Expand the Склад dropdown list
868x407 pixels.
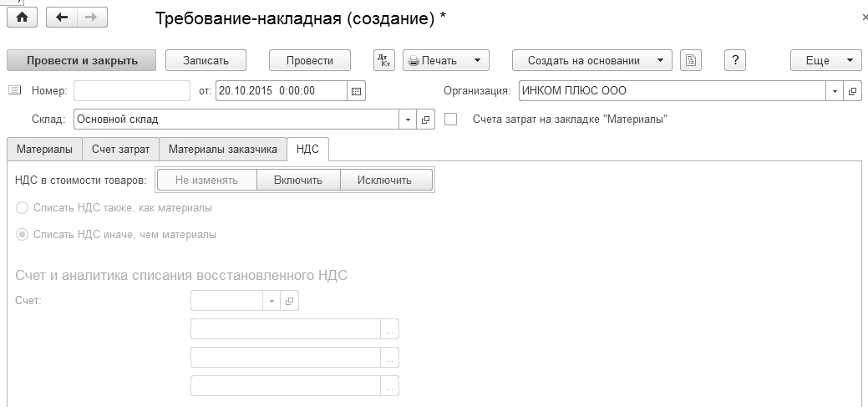(x=408, y=120)
